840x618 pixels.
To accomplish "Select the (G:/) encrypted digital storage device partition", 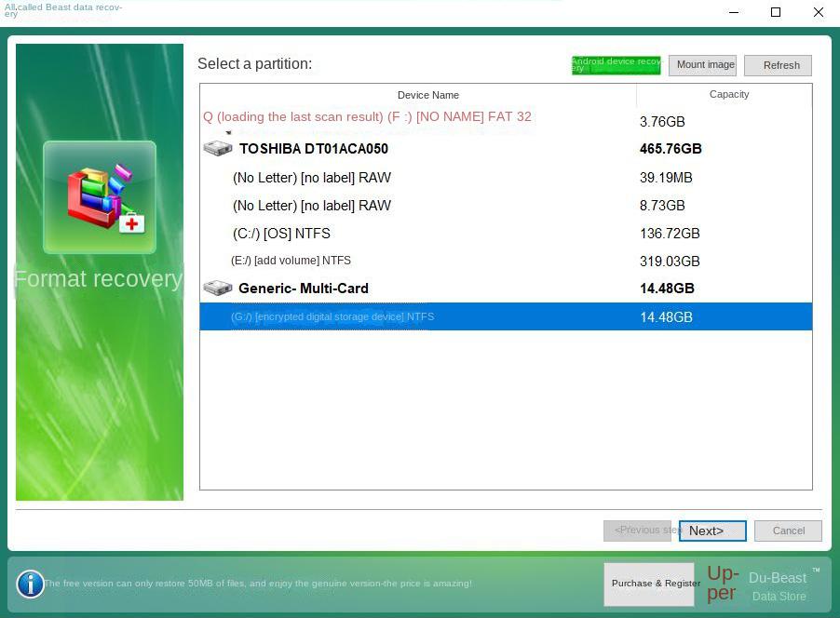I will coord(332,316).
